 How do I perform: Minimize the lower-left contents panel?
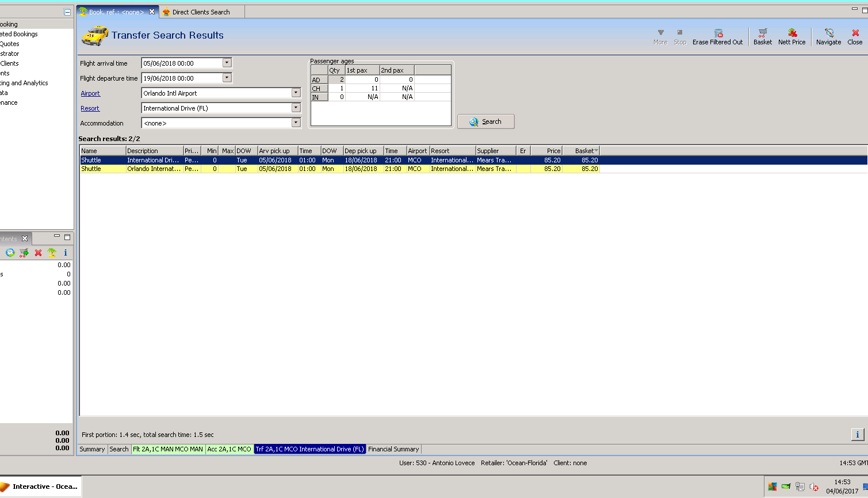coord(57,236)
